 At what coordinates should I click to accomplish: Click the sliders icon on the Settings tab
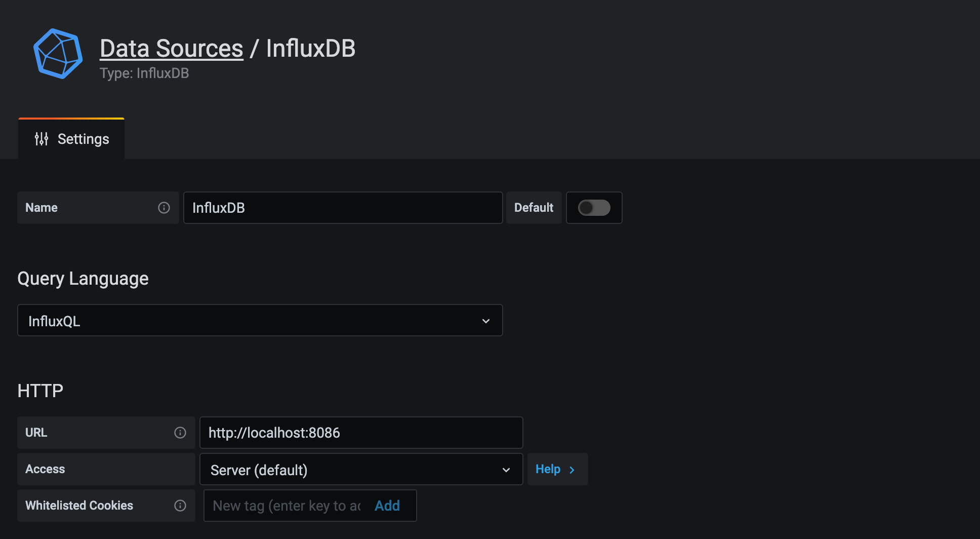click(42, 138)
